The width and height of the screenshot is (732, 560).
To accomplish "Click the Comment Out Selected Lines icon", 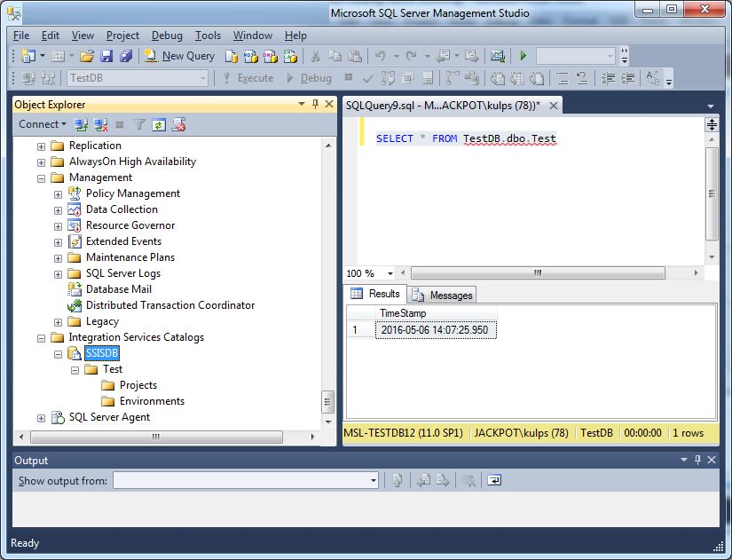I will (563, 78).
